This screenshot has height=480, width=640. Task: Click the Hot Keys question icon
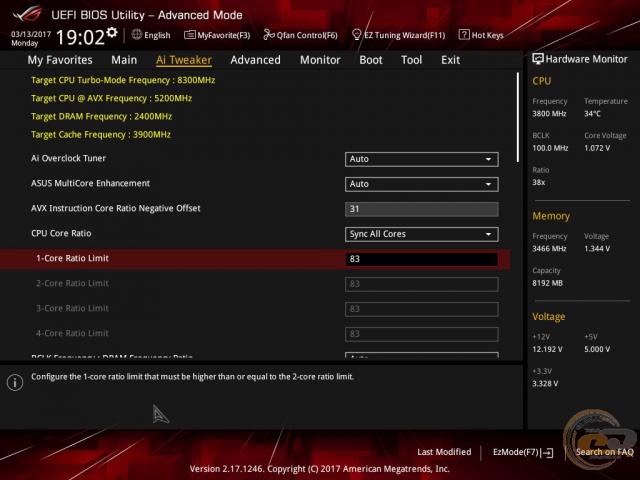tap(464, 35)
